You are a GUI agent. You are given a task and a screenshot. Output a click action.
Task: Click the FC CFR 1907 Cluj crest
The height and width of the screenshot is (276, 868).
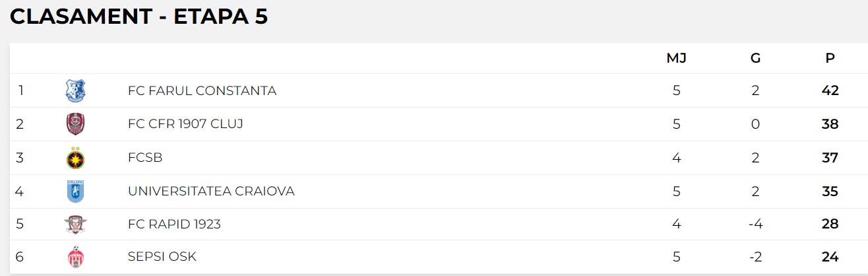(x=75, y=124)
